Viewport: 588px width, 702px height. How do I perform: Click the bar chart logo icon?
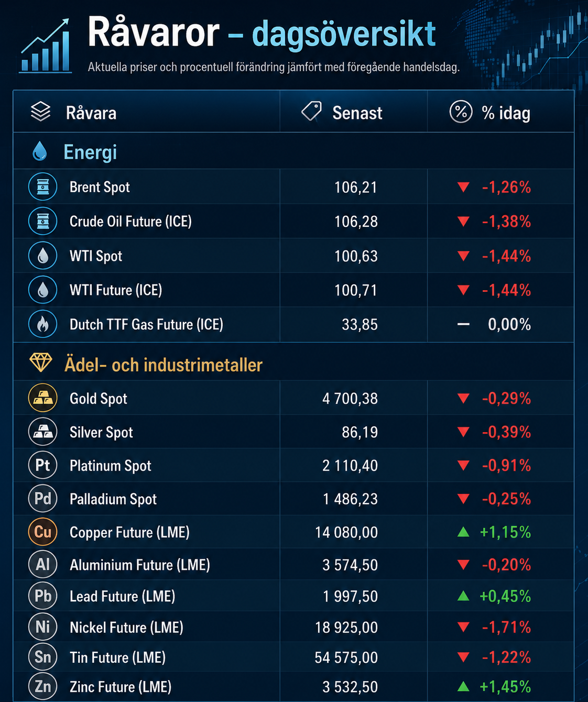click(46, 46)
